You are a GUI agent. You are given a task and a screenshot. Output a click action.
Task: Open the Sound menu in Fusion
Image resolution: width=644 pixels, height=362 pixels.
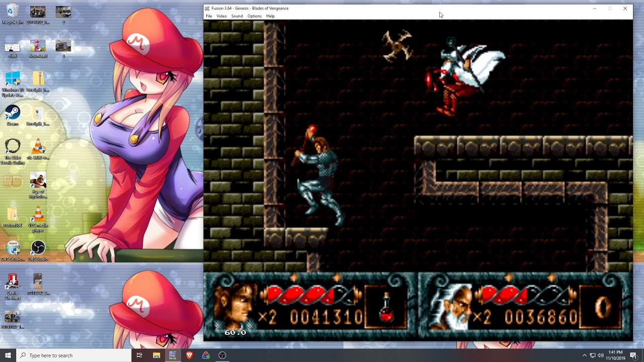click(x=237, y=16)
